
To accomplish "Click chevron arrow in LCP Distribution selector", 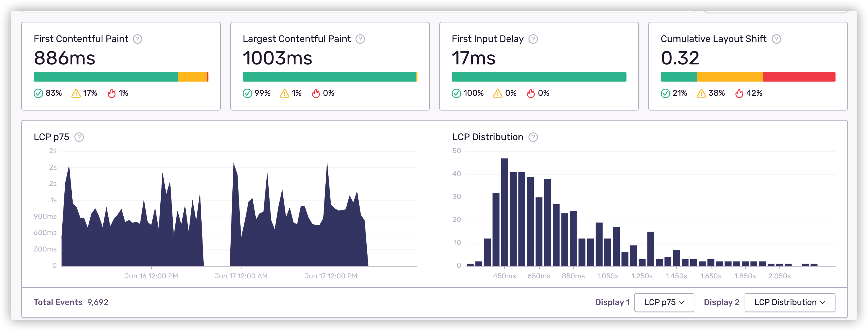I will pos(823,303).
